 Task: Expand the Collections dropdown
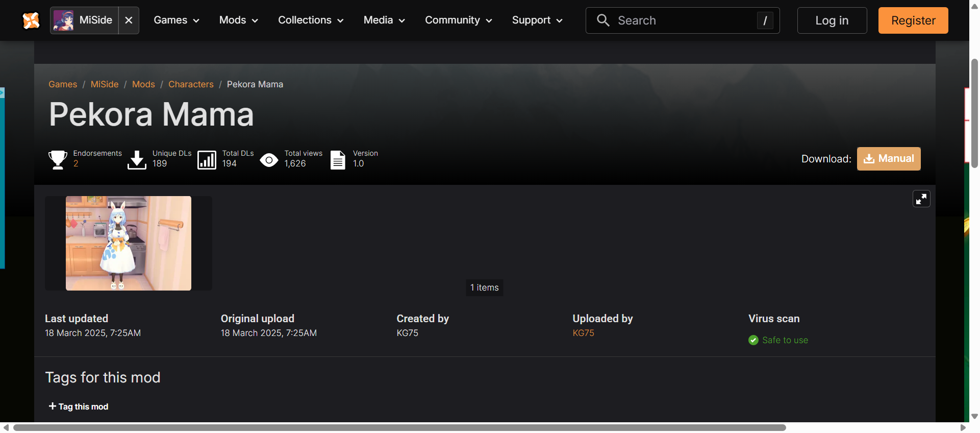(x=311, y=20)
